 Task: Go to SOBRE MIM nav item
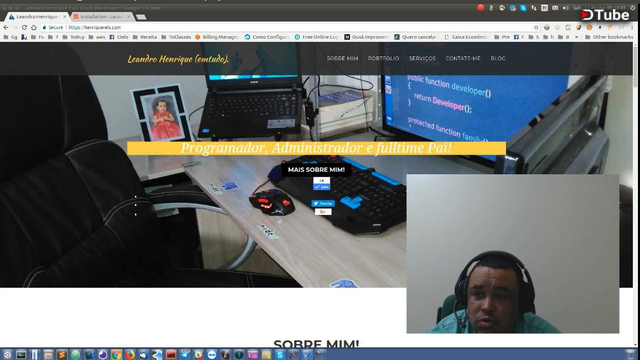pos(342,58)
